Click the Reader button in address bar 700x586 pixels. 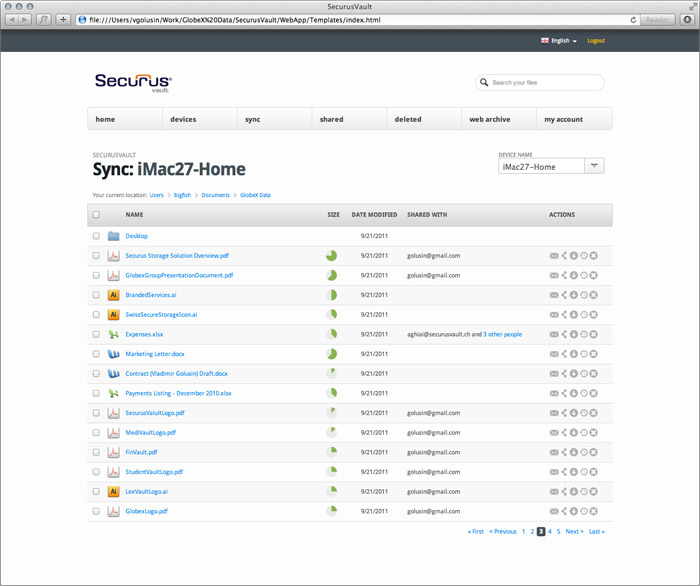[658, 20]
